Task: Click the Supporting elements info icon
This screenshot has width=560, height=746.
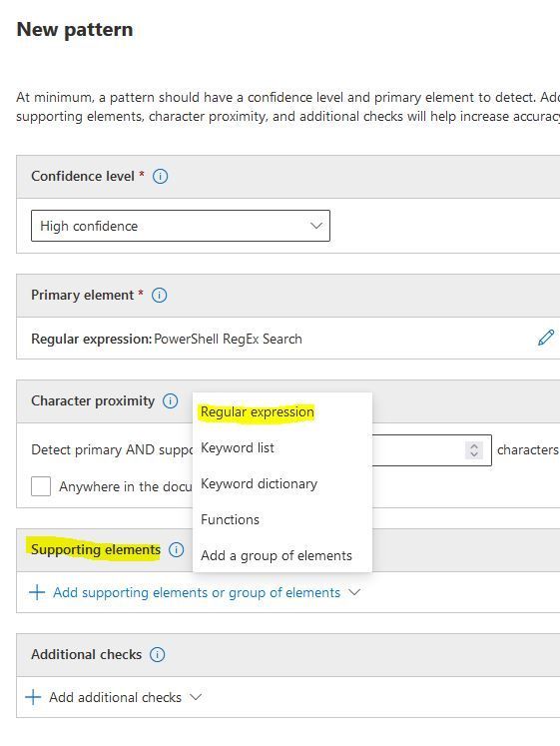Action: tap(177, 550)
